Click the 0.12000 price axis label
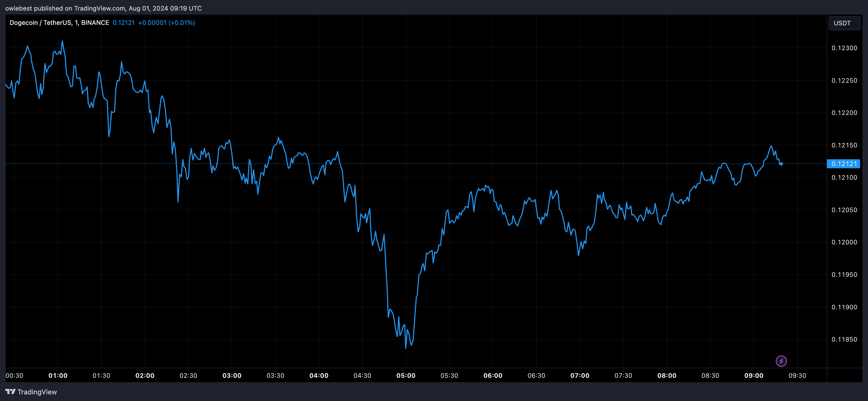Viewport: 868px width, 401px height. [844, 242]
